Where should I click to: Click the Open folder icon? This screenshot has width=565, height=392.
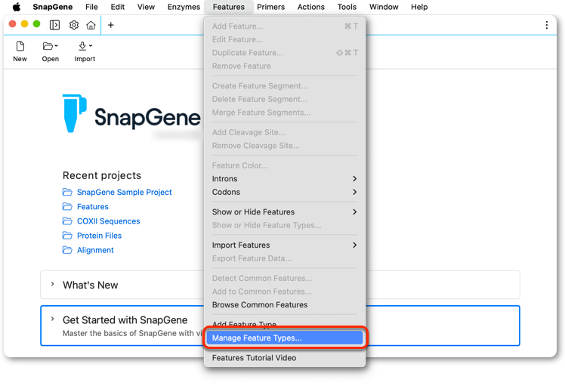coord(50,46)
